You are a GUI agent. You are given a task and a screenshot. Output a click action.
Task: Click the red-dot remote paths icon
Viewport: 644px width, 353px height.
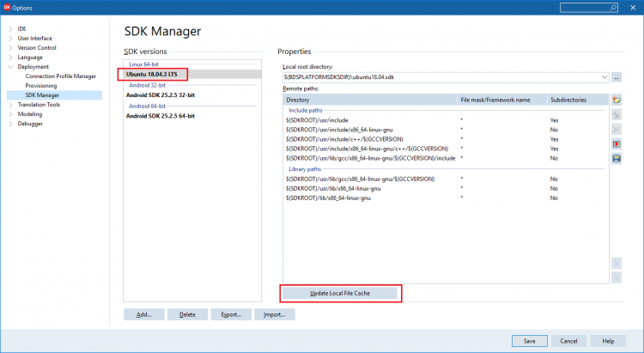coord(616,144)
